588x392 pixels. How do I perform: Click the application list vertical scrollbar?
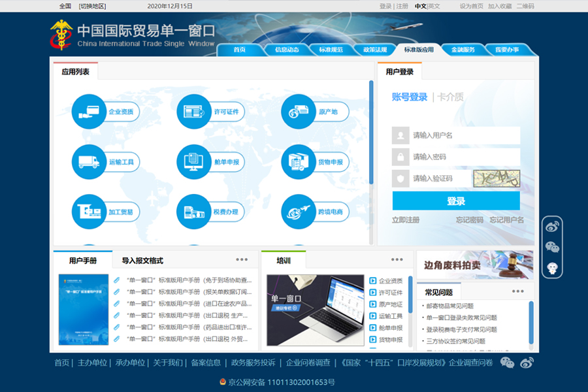371,133
